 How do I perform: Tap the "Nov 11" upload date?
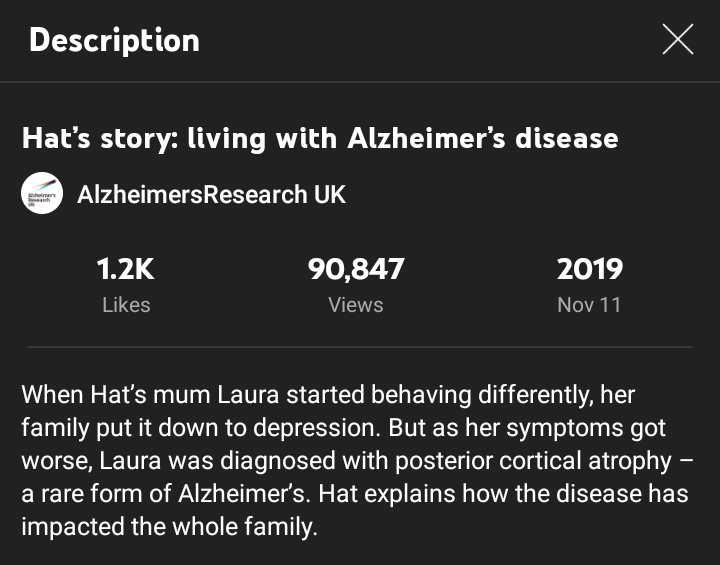click(589, 305)
